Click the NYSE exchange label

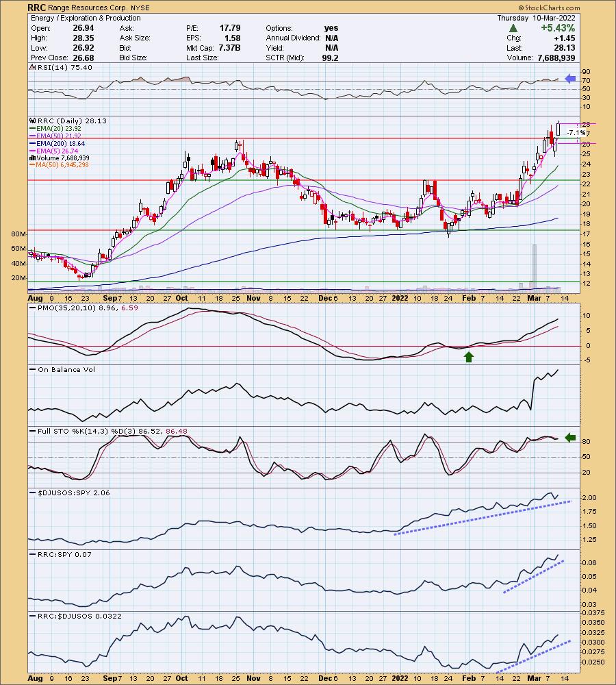pyautogui.click(x=140, y=8)
